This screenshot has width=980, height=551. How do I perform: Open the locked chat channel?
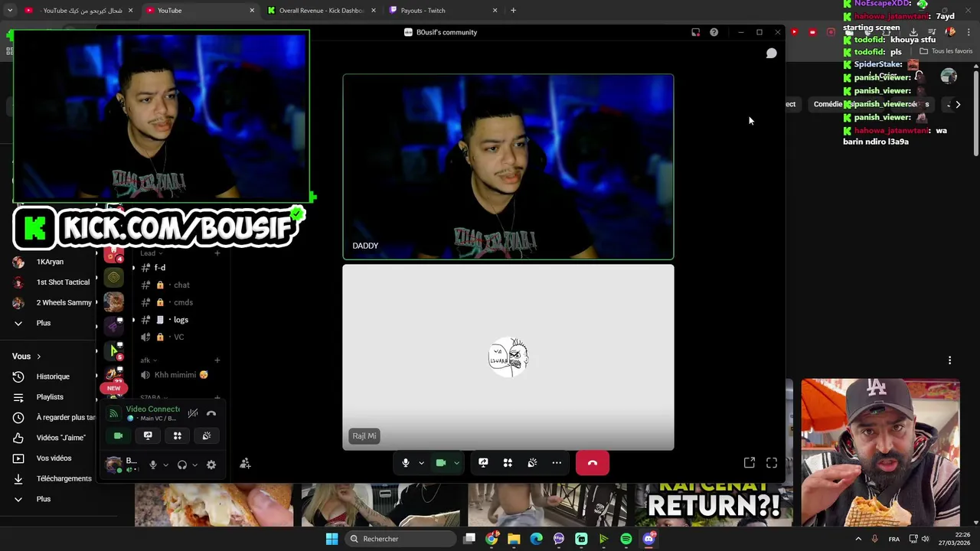click(x=180, y=285)
